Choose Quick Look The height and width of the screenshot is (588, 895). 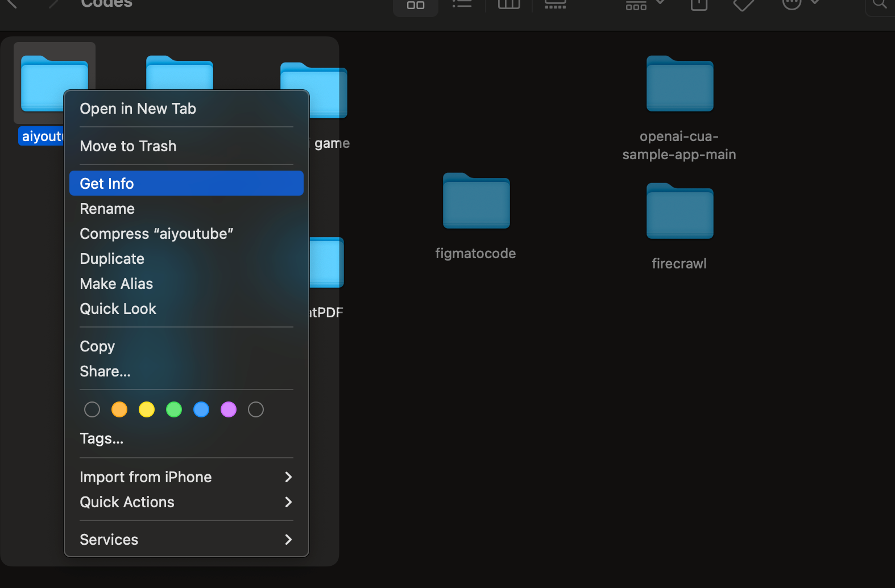[x=187, y=309]
